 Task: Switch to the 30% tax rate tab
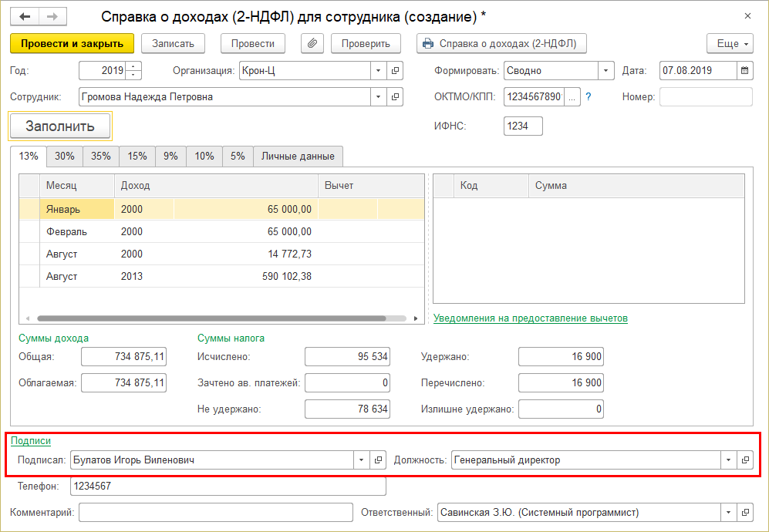pos(65,156)
